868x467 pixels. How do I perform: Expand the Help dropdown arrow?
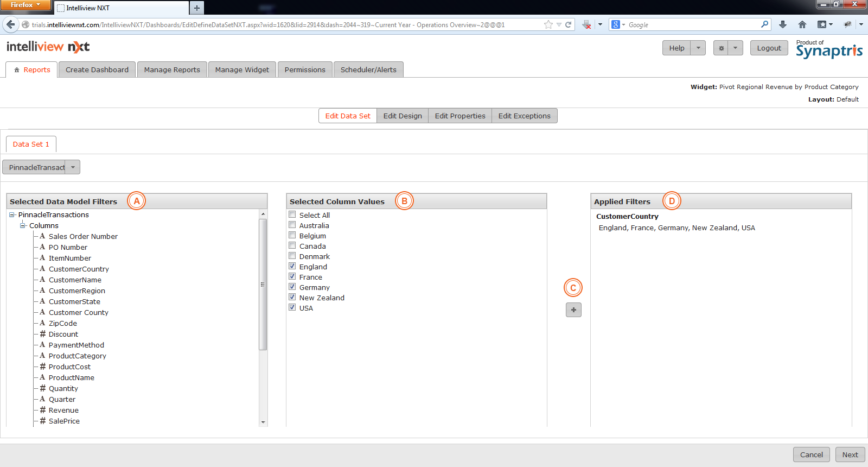pyautogui.click(x=698, y=48)
